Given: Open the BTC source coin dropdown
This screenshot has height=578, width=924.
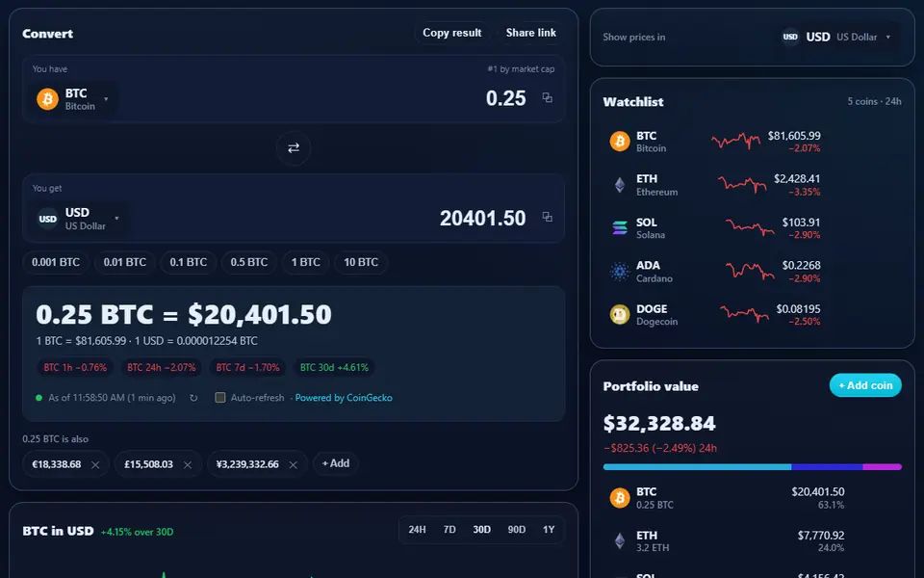Looking at the screenshot, I should [x=73, y=99].
